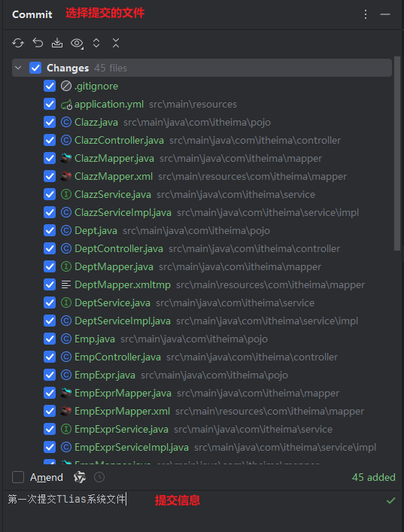
Task: Collapse the Changes node chevron
Action: [18, 68]
